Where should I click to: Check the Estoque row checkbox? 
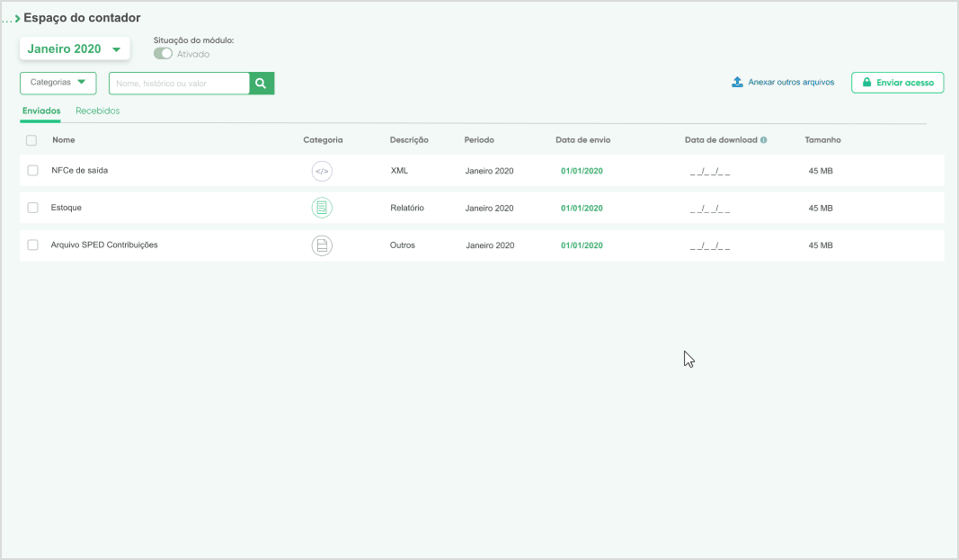(x=32, y=208)
